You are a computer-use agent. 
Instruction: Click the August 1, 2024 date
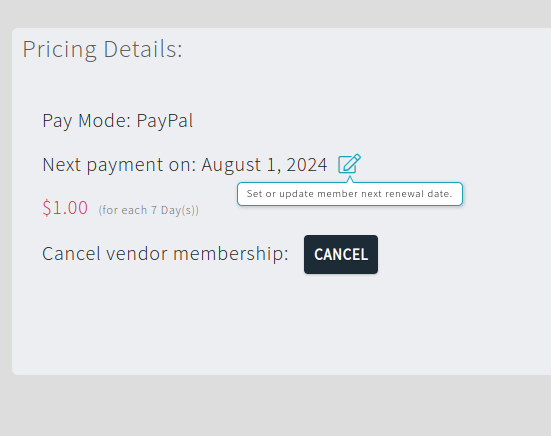(264, 165)
